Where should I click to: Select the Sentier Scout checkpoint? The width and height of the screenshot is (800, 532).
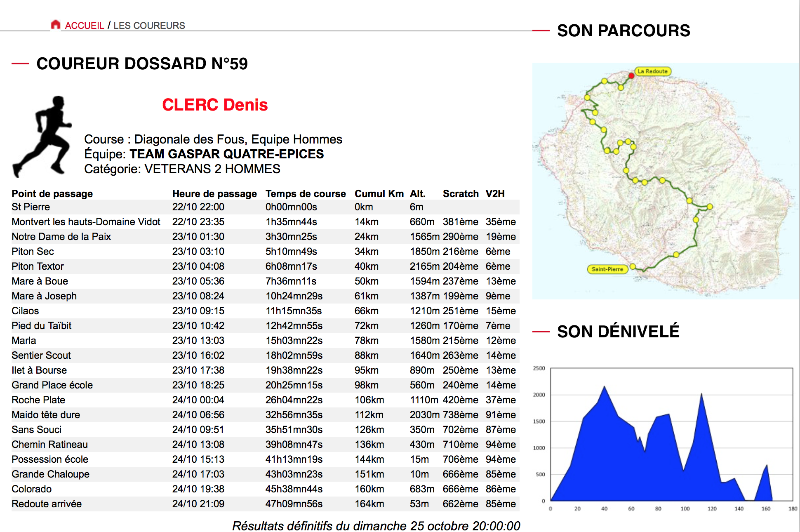(266, 355)
